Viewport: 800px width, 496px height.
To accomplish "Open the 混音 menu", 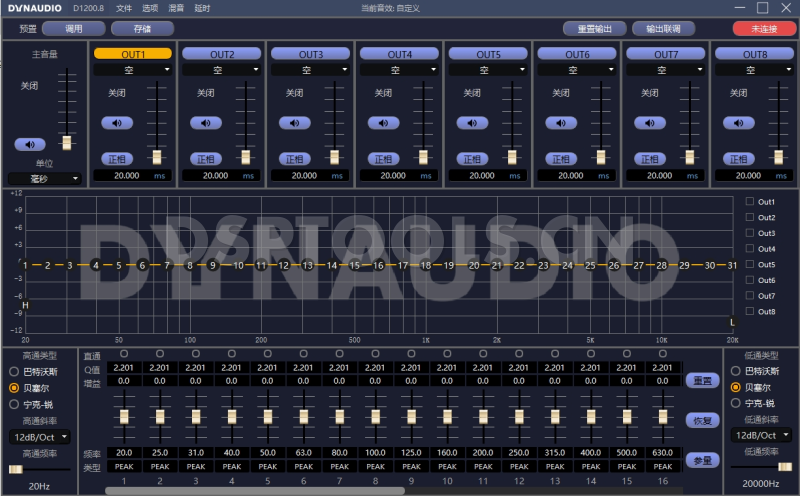I will point(176,8).
